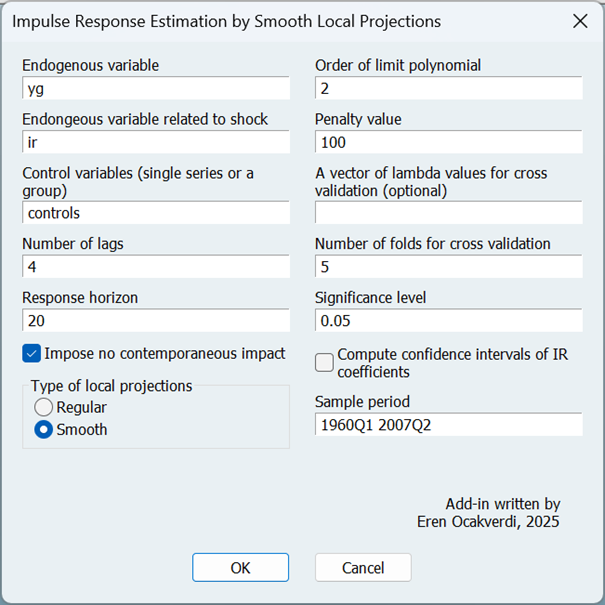
Task: Click the Sample period field
Action: pyautogui.click(x=448, y=425)
